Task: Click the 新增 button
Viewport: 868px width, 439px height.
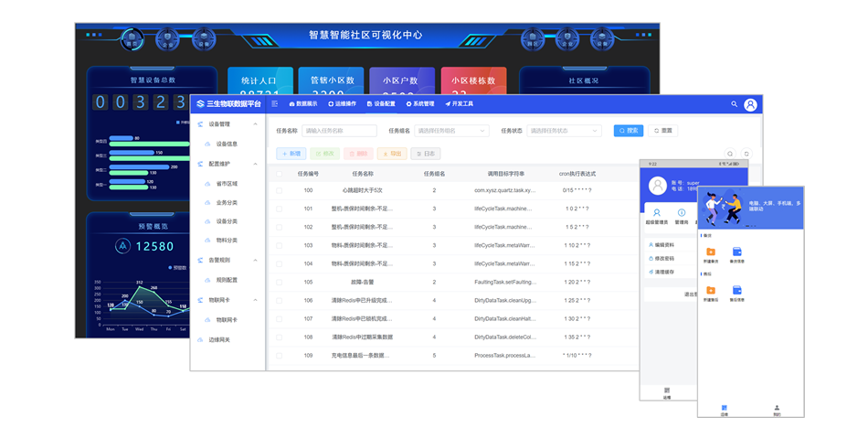Action: coord(291,154)
